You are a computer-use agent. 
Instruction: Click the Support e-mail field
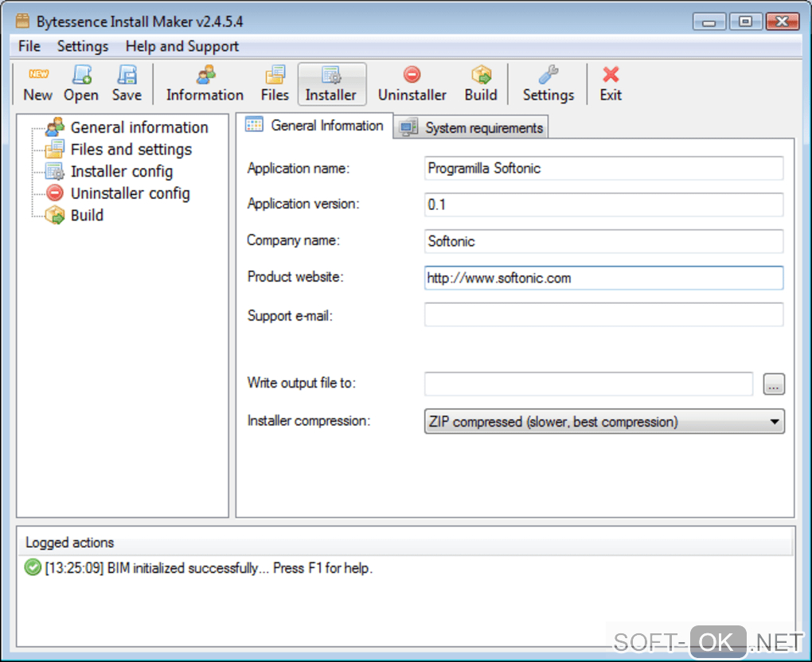click(603, 315)
